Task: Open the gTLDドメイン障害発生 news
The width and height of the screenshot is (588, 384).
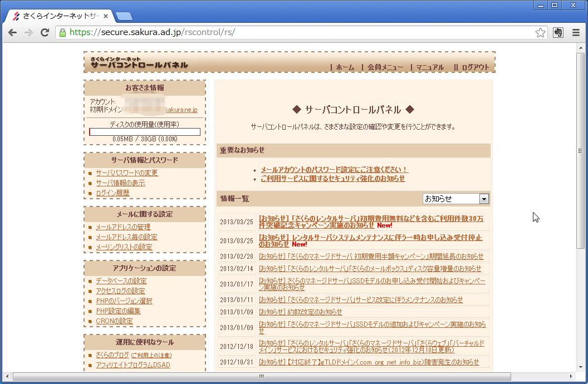Action: (x=369, y=362)
